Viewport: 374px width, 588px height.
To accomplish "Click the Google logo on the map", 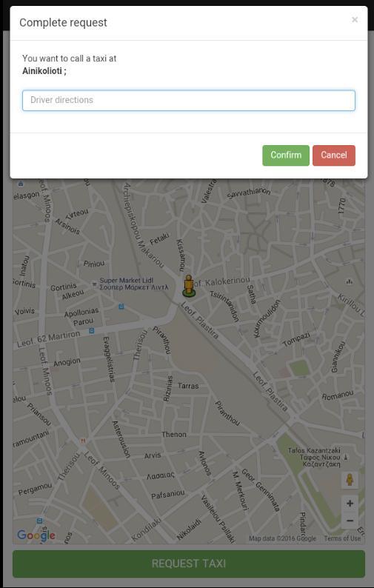I will pos(36,535).
